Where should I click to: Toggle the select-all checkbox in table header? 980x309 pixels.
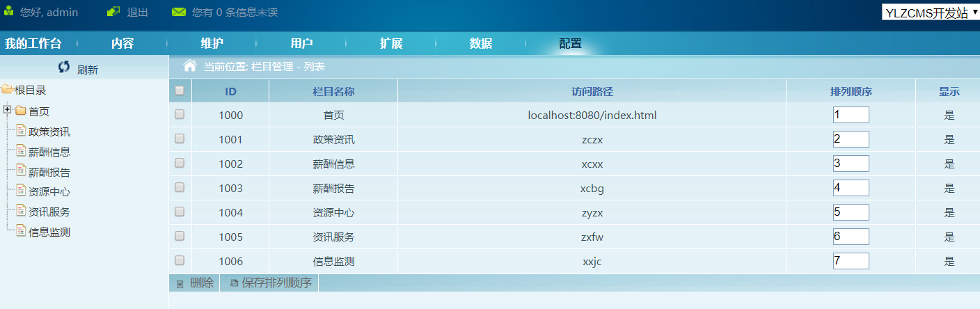180,90
